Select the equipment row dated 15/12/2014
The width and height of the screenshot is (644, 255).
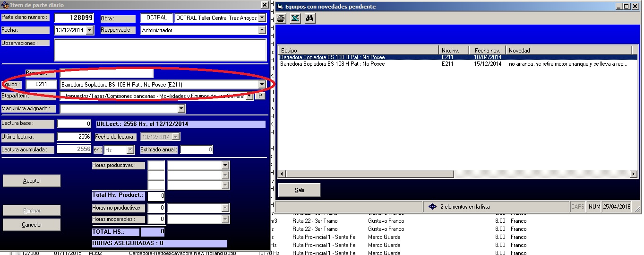click(359, 64)
